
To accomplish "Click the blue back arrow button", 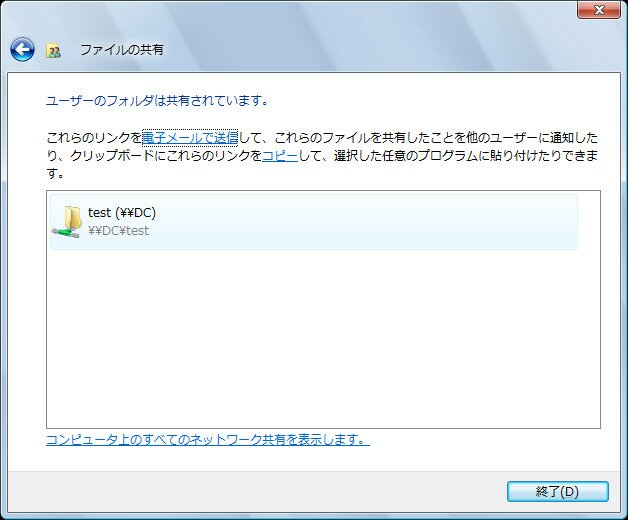I will pyautogui.click(x=22, y=49).
